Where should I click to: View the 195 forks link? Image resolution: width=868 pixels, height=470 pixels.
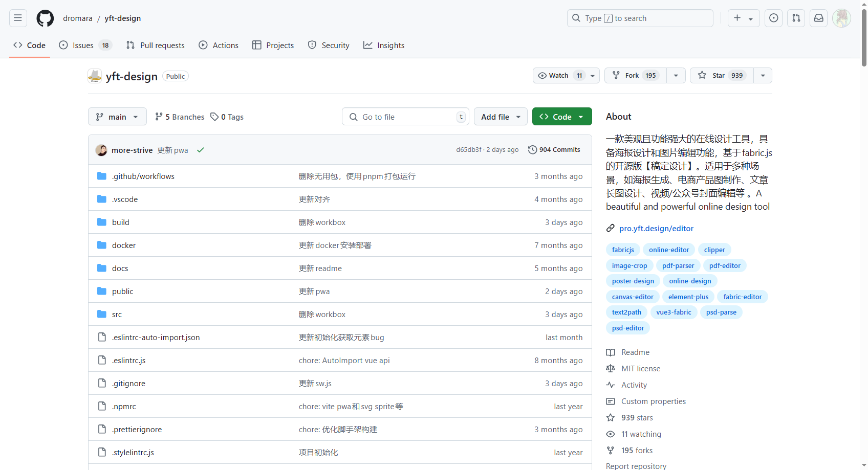click(x=637, y=450)
